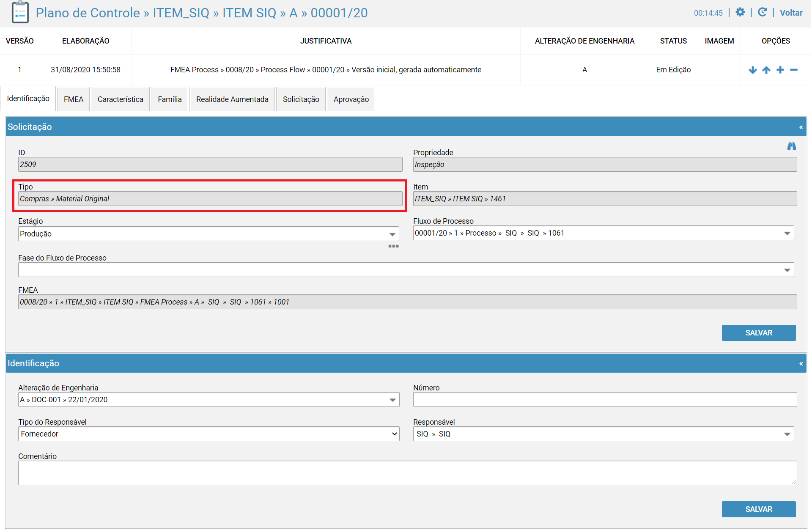The width and height of the screenshot is (812, 530).
Task: Click the date cell 31/08/2020 15:50:58
Action: tap(85, 70)
